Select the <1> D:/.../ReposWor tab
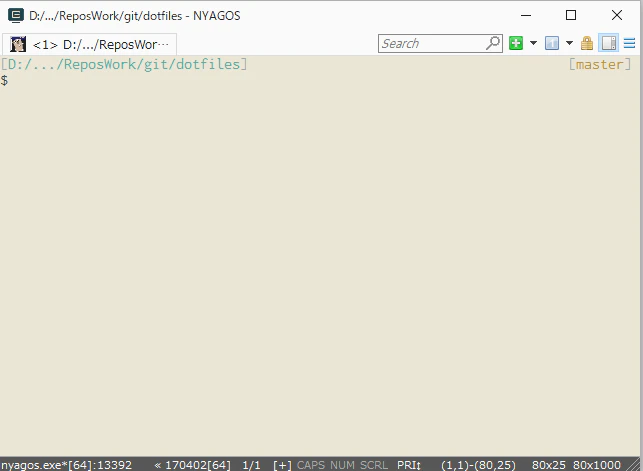The image size is (643, 471). point(89,44)
